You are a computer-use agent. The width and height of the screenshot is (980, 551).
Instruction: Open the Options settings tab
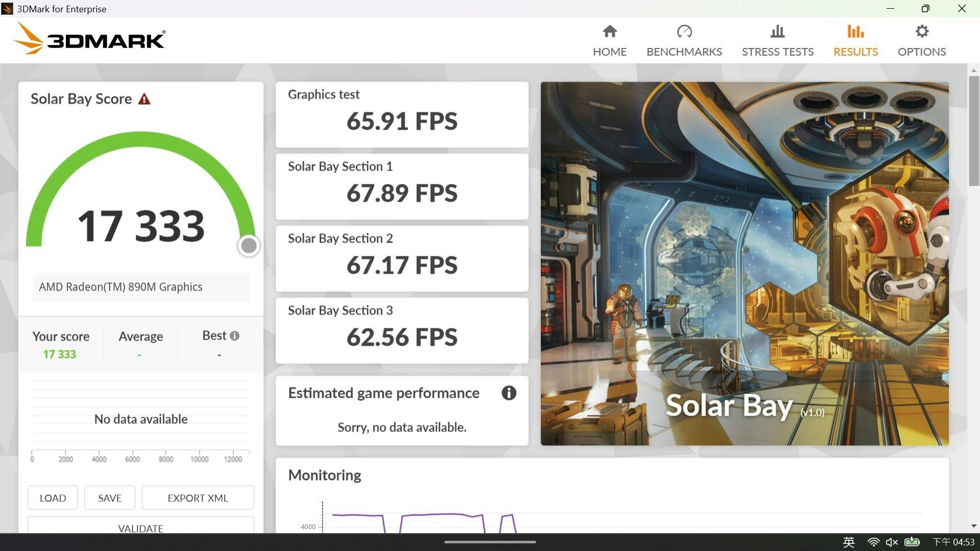921,40
